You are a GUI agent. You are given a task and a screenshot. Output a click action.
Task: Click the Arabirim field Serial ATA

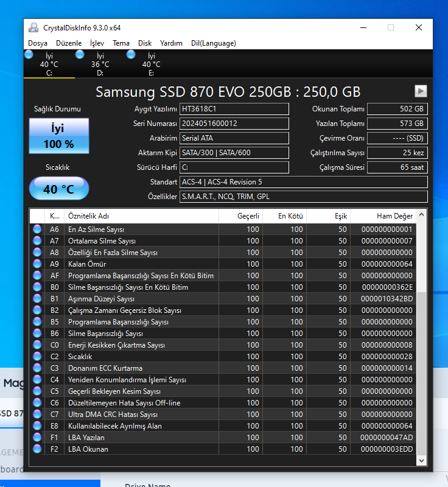(234, 138)
